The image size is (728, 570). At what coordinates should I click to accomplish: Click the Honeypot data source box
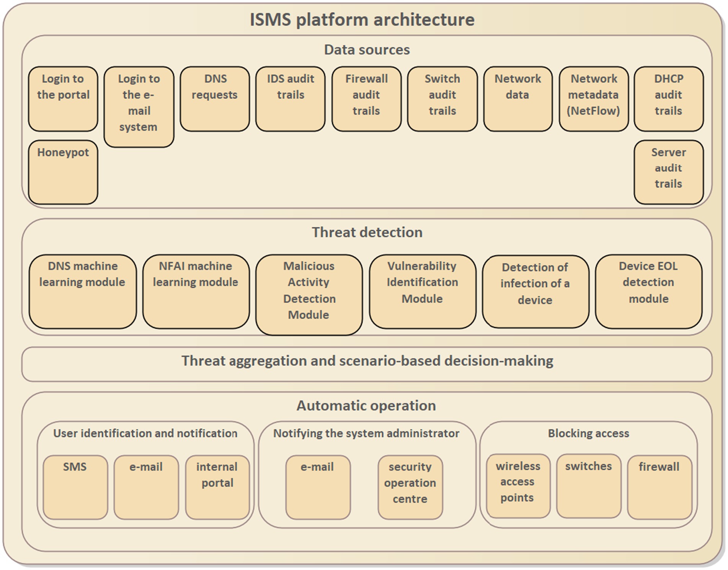[x=63, y=172]
